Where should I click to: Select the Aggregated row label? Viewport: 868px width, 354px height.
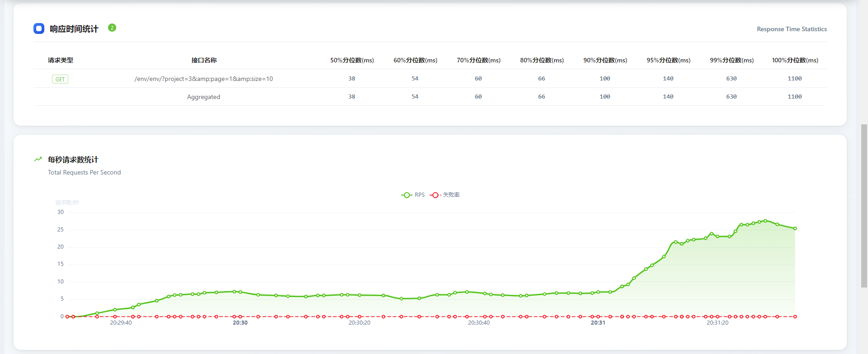(203, 97)
